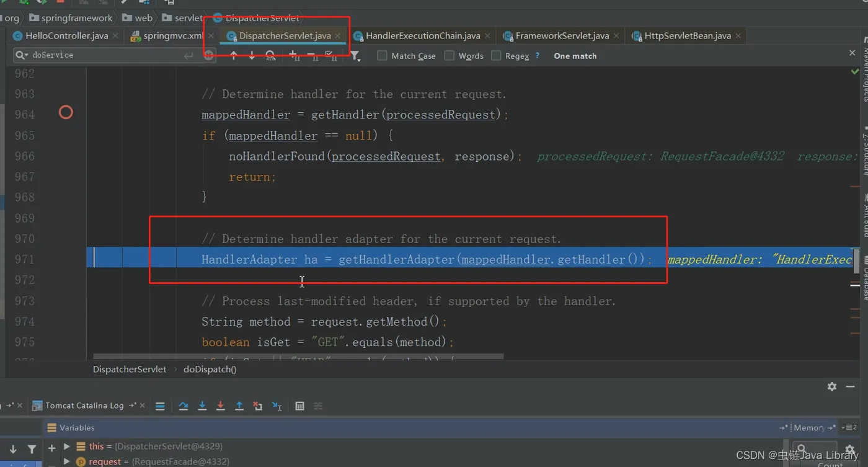
Task: Expand the 'request' variable node
Action: [67, 462]
